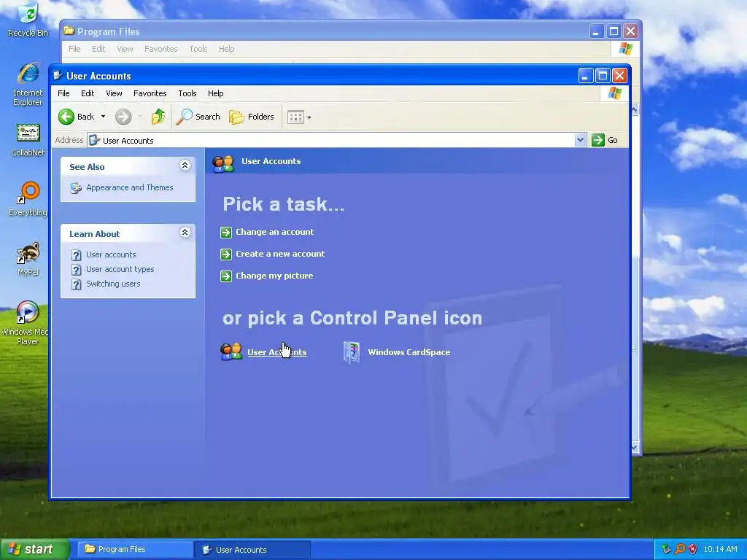747x560 pixels.
Task: Click help icon beside User accounts topic
Action: click(x=76, y=255)
